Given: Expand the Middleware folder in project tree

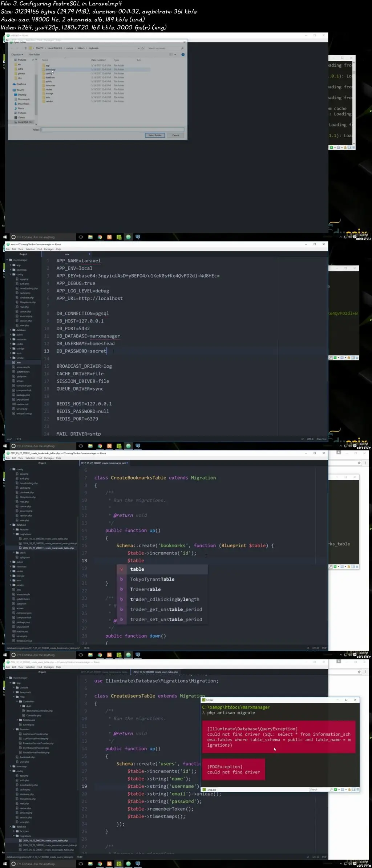Looking at the screenshot, I should [17, 720].
